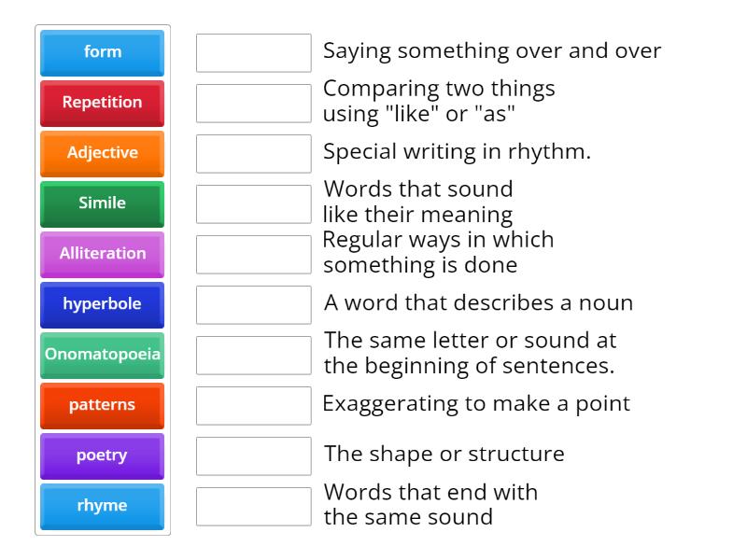Select the "Simile" word tile
The width and height of the screenshot is (747, 560).
(102, 203)
